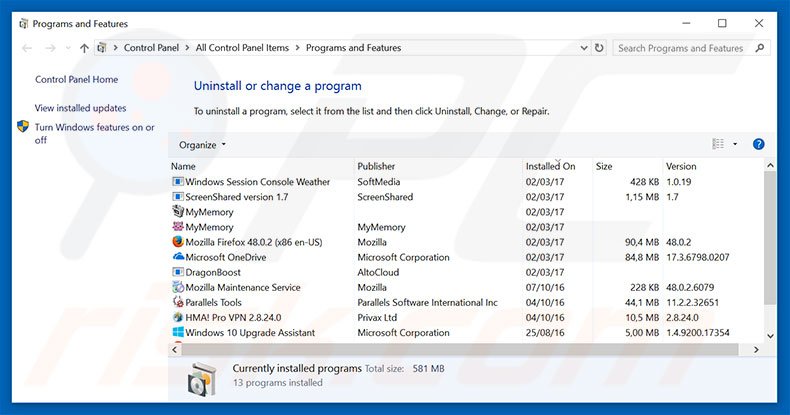Image resolution: width=790 pixels, height=415 pixels.
Task: Select HMA! Pro VPN 2.8.24.0 name
Action: point(233,317)
